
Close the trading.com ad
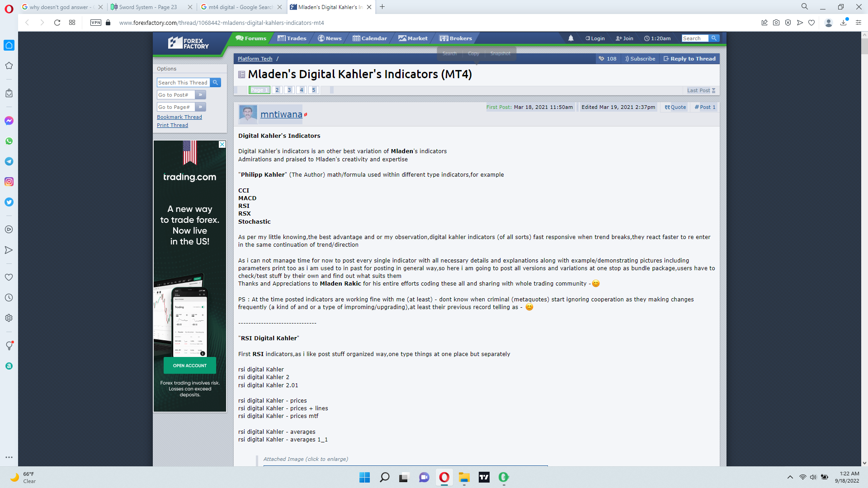pyautogui.click(x=222, y=144)
